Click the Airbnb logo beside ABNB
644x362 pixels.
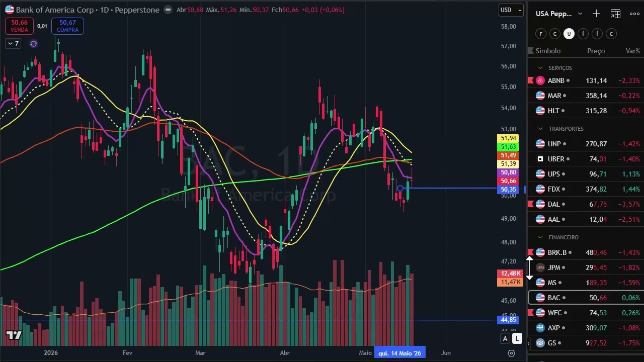point(540,80)
